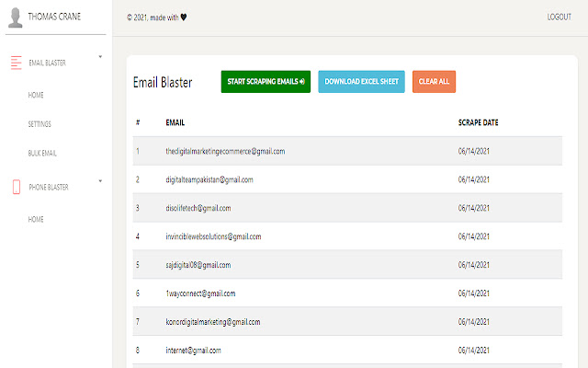Image resolution: width=588 pixels, height=368 pixels.
Task: Click the Phone Blaster phone icon
Action: point(16,188)
